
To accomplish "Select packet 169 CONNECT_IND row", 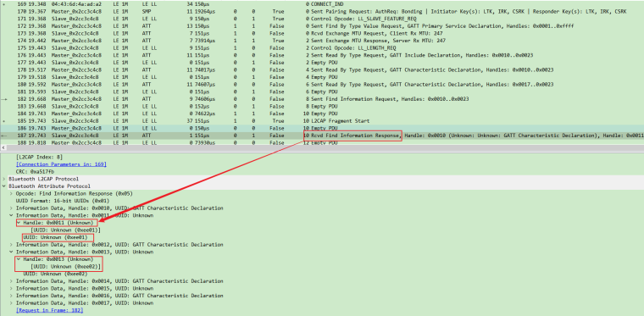I will pyautogui.click(x=322, y=4).
